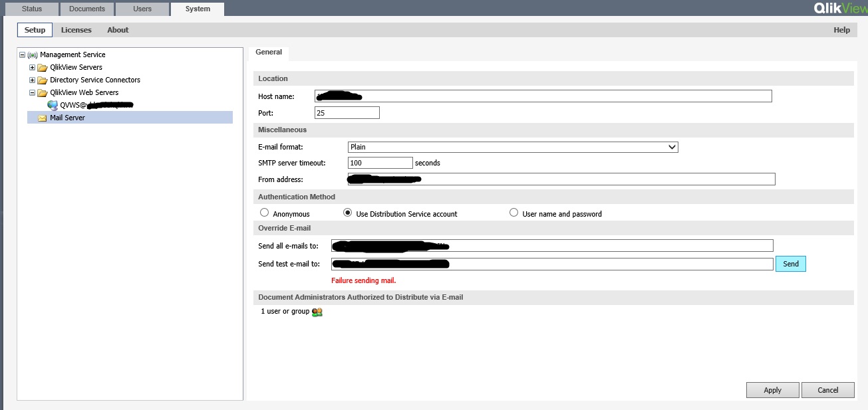Click the QlikView Servers folder icon
Image resolution: width=868 pixels, height=410 pixels.
pyautogui.click(x=43, y=67)
